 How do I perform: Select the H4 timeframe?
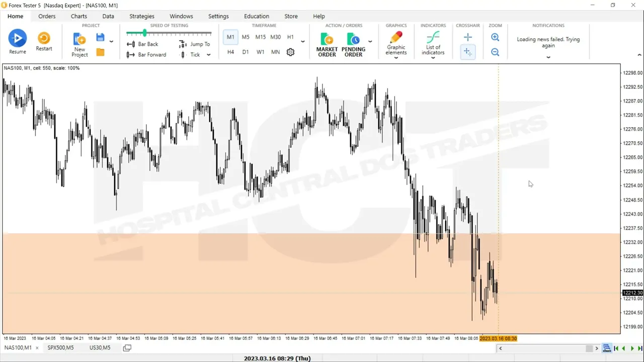230,52
